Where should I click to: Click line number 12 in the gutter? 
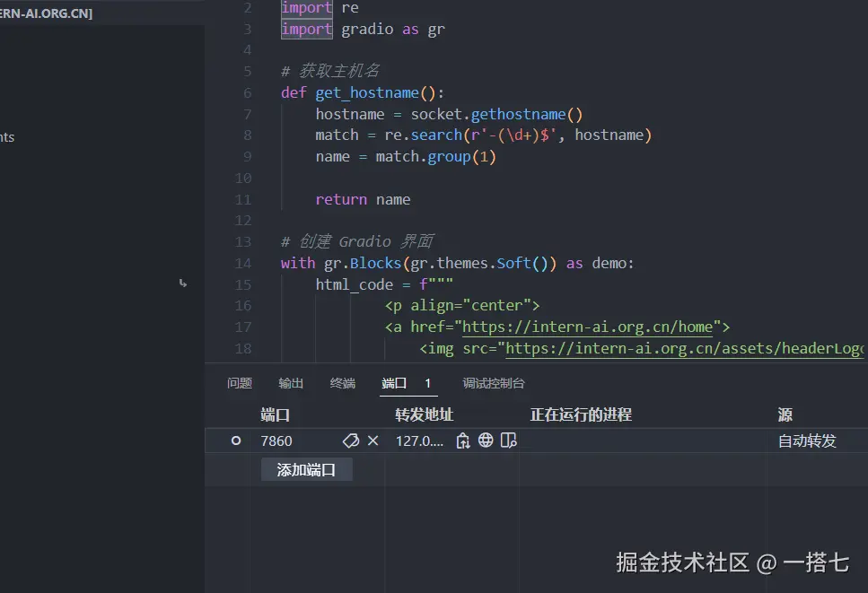pyautogui.click(x=243, y=221)
